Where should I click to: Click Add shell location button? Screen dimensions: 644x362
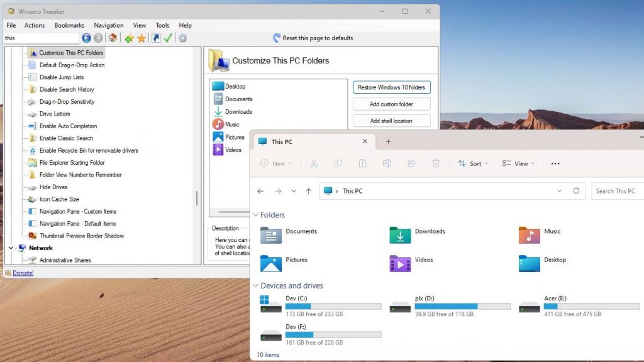pos(391,121)
